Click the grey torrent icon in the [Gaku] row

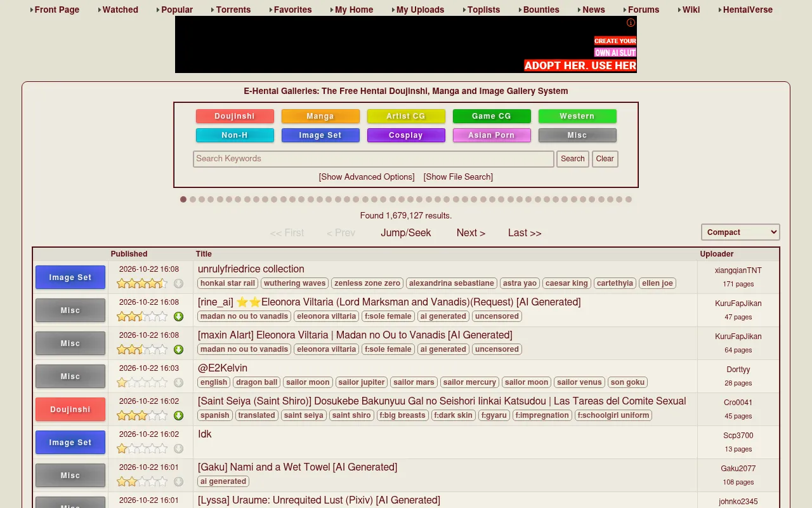[x=178, y=481]
